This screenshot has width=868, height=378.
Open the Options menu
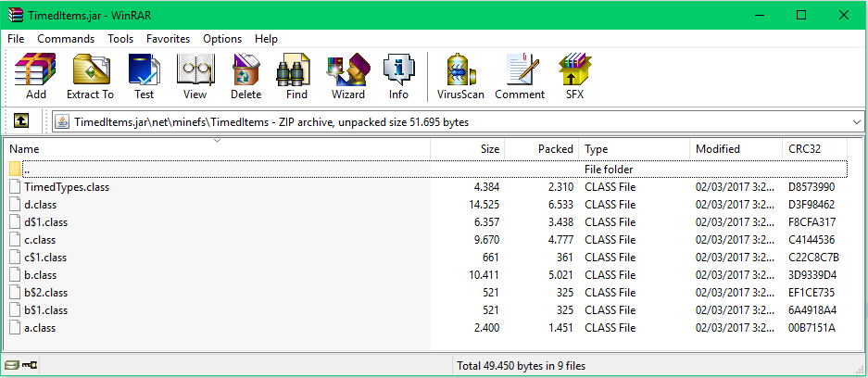tap(222, 39)
